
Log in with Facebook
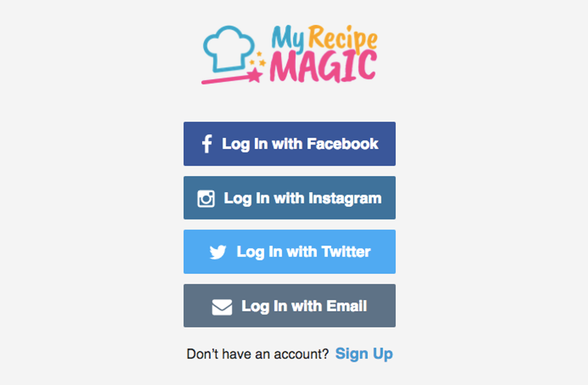pyautogui.click(x=289, y=144)
